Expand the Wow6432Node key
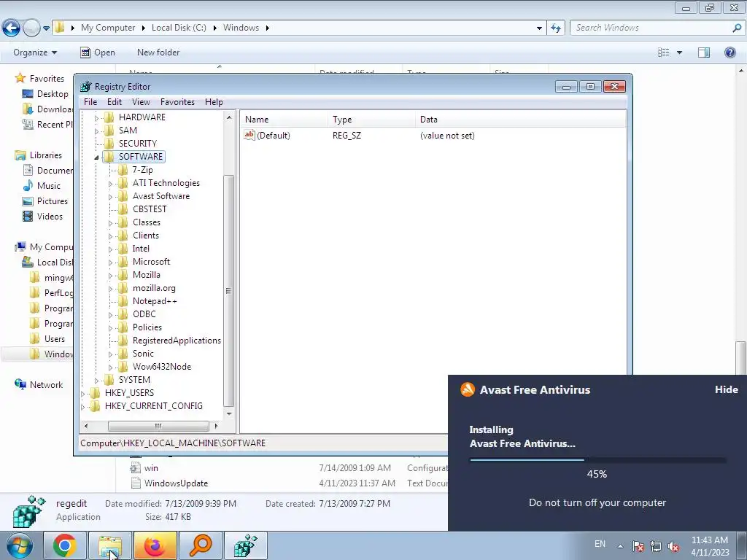747x560 pixels. point(110,367)
